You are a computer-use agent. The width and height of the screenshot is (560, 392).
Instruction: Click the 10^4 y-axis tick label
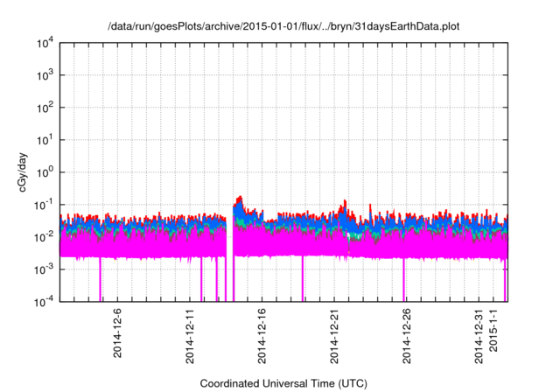coord(45,43)
